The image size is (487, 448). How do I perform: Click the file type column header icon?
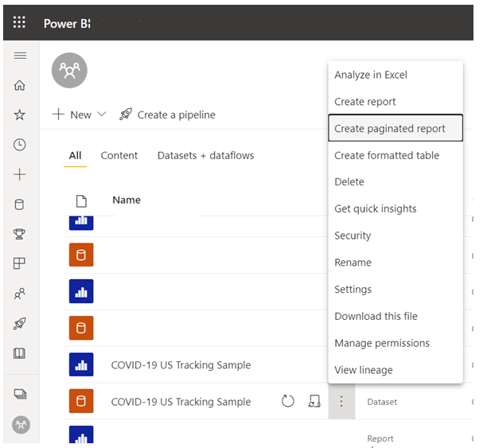81,201
